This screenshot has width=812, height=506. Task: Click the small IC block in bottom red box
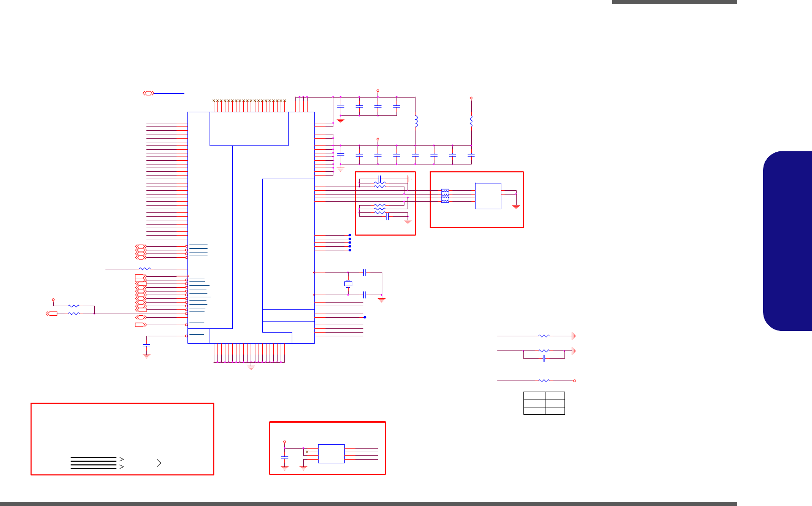331,454
